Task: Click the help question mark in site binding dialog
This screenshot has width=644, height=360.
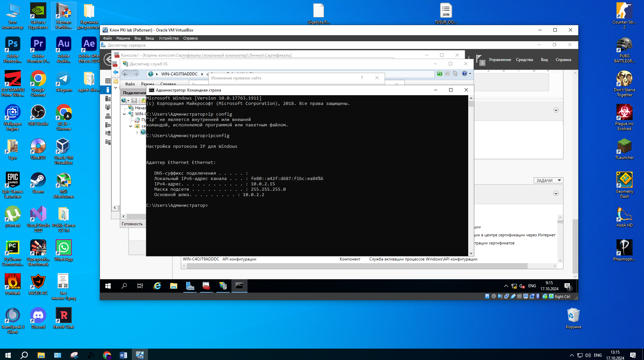Action: (362, 78)
